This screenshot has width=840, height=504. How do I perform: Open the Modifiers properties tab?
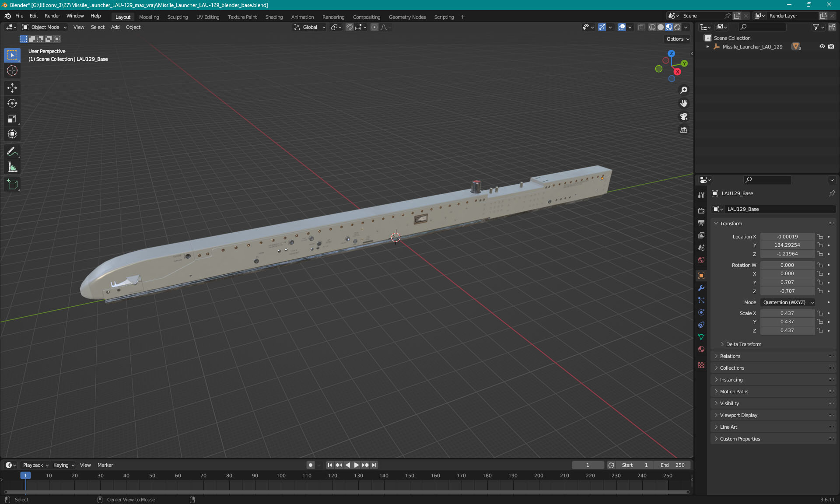(x=701, y=288)
